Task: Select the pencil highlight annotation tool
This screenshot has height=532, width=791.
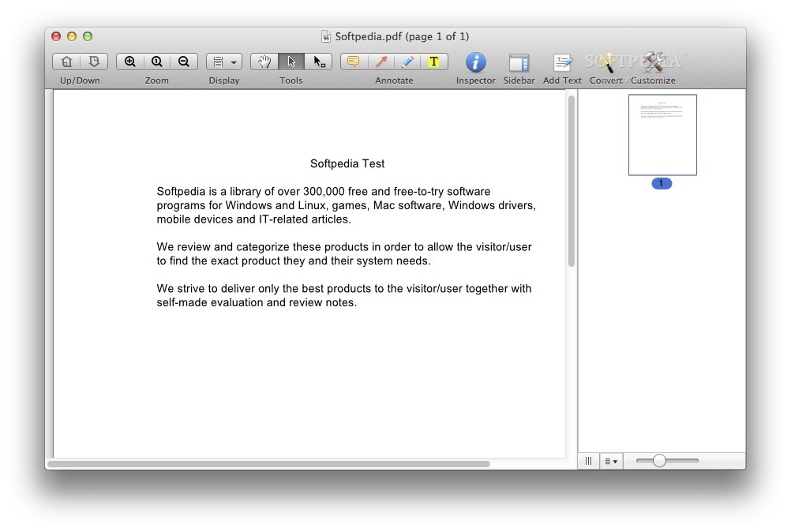Action: (407, 62)
